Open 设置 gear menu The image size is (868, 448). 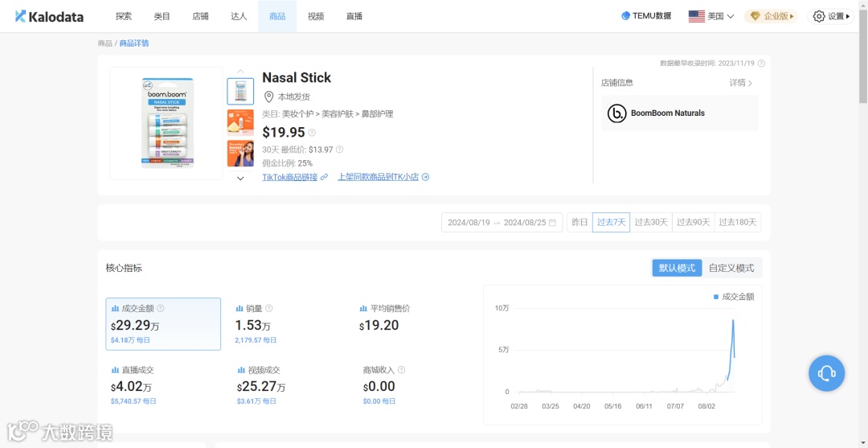pyautogui.click(x=830, y=16)
